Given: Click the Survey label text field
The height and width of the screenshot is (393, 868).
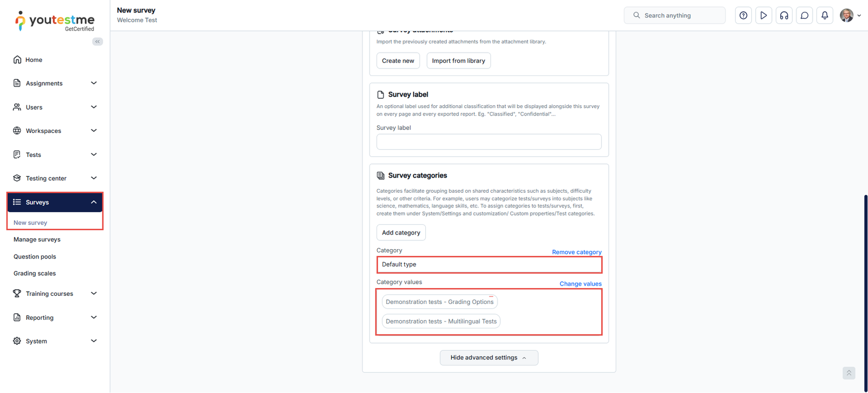Looking at the screenshot, I should [489, 142].
